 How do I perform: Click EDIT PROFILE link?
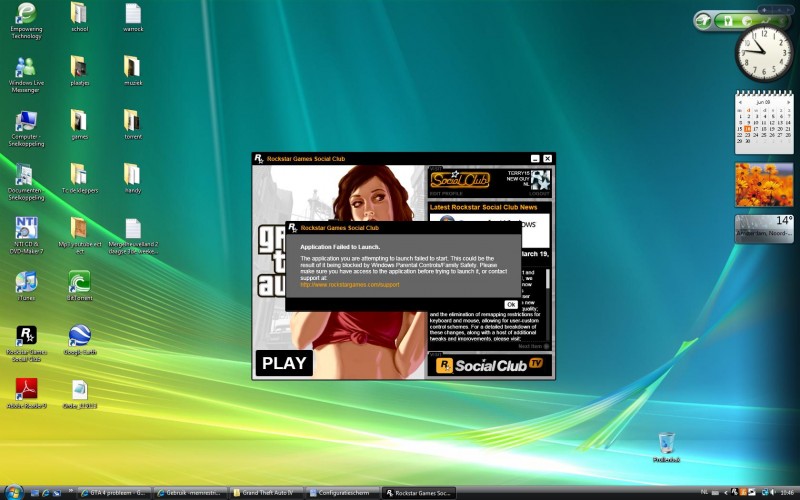(446, 194)
